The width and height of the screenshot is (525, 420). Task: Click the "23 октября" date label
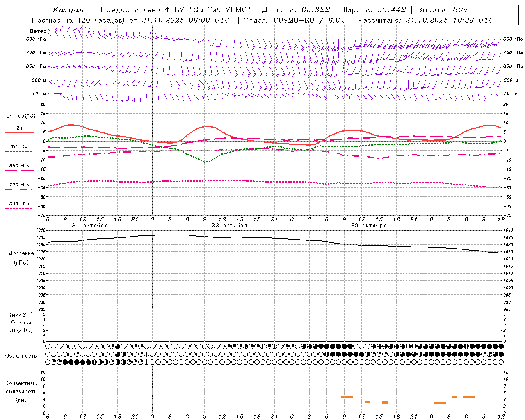(x=369, y=226)
